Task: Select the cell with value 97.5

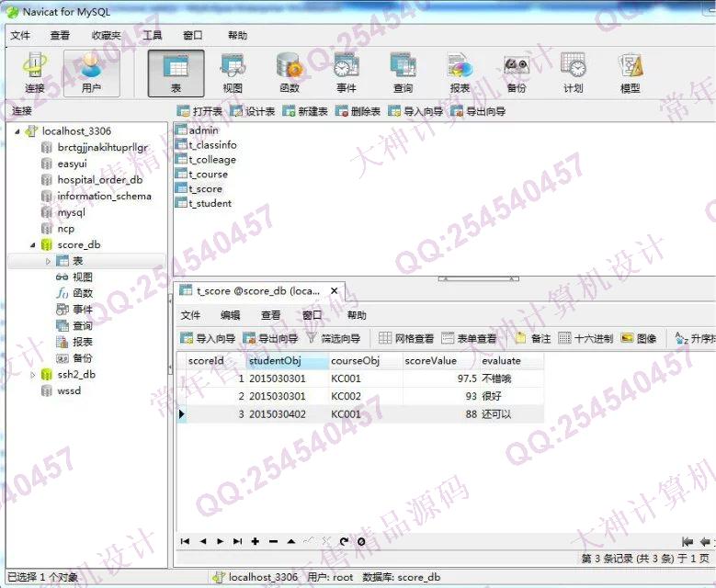Action: tap(441, 379)
